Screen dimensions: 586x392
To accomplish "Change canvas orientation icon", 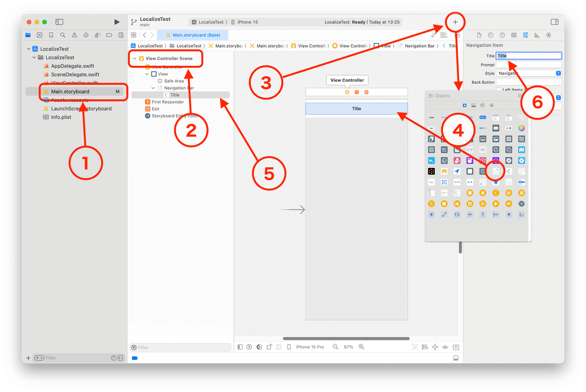I will pyautogui.click(x=269, y=347).
